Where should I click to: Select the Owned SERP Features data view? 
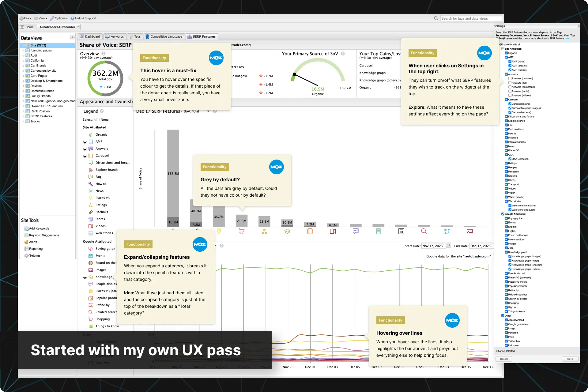[47, 106]
